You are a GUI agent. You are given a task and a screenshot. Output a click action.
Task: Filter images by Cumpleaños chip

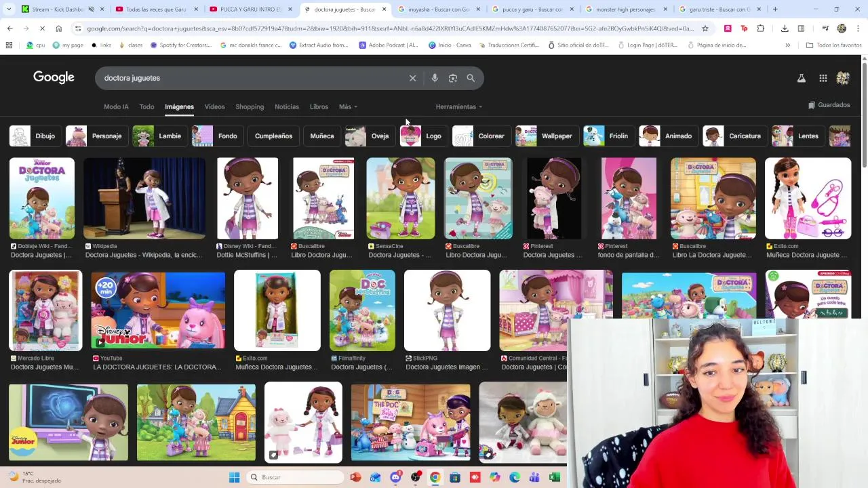[273, 136]
